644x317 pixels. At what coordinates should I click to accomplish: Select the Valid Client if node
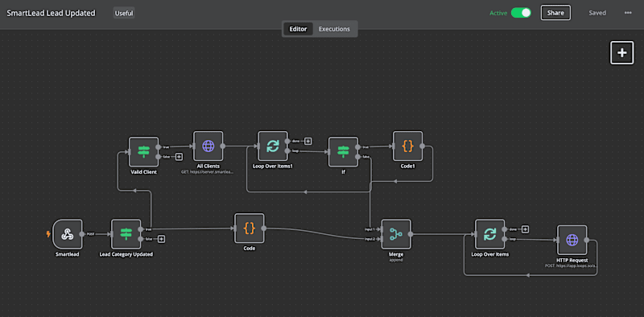coord(143,152)
